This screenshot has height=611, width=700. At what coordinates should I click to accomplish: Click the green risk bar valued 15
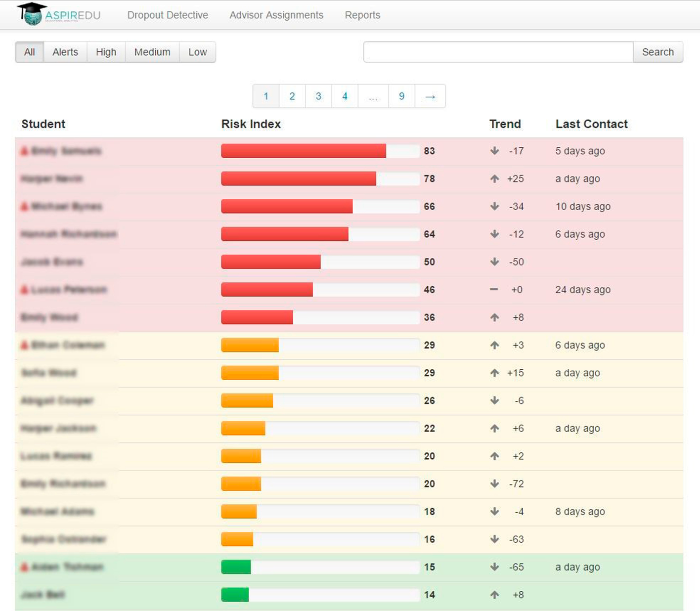(236, 567)
